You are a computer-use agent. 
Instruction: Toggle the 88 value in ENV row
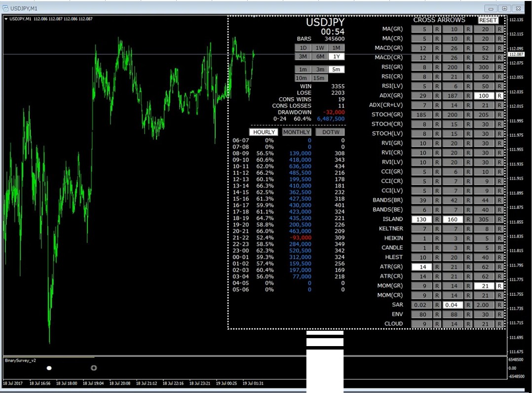coord(453,314)
